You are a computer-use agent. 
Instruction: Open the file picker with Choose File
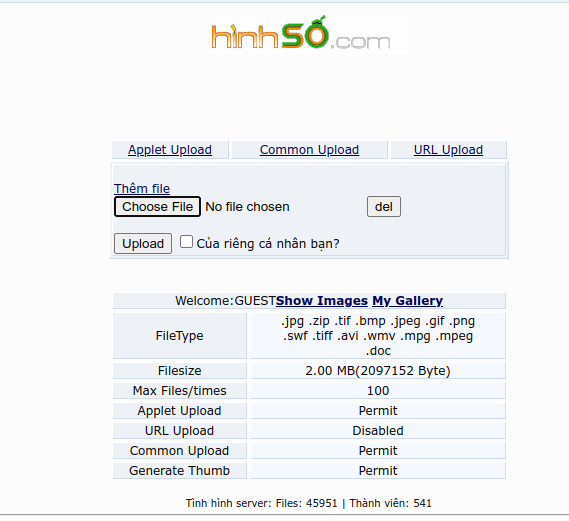click(x=157, y=206)
